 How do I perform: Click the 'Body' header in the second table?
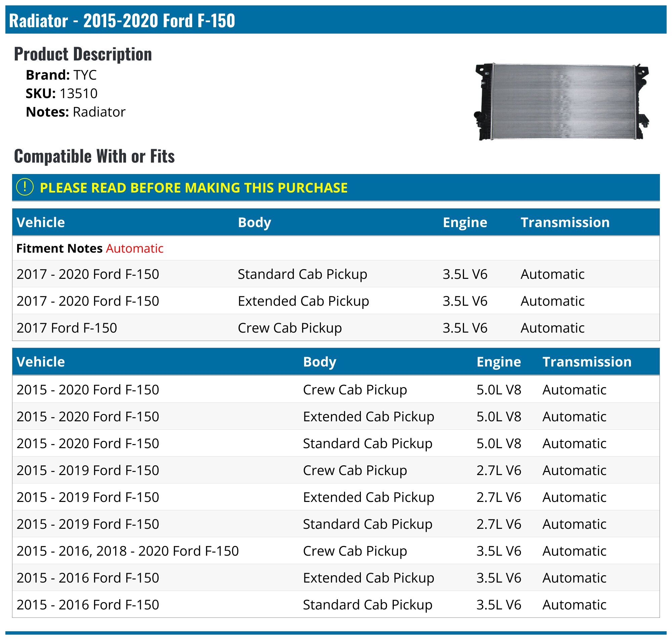click(x=320, y=361)
